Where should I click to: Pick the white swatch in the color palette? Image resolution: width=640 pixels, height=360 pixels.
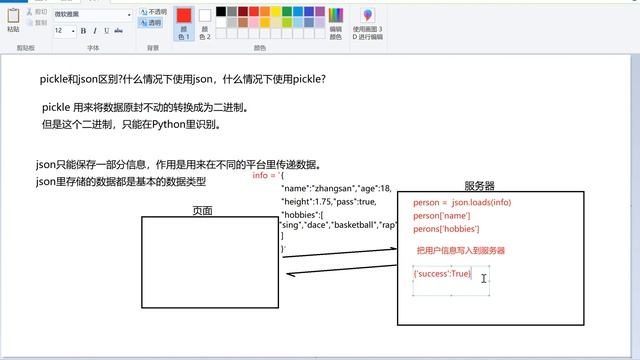coord(221,22)
